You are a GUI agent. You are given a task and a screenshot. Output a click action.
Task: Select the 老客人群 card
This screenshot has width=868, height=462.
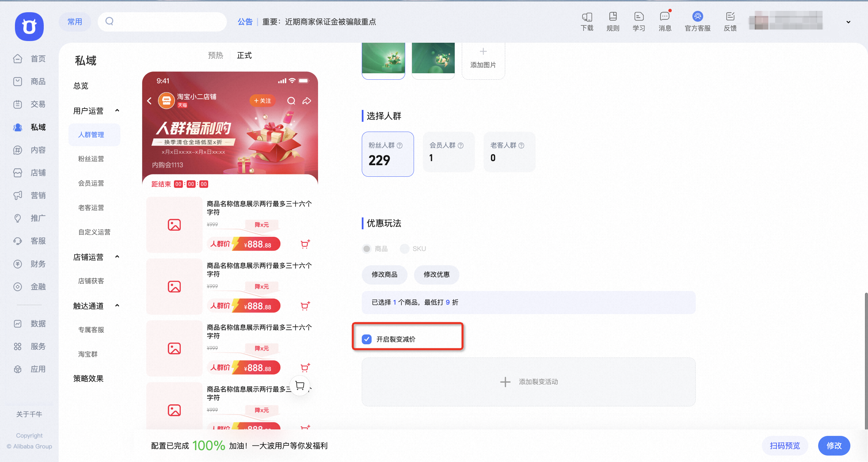[x=510, y=152]
